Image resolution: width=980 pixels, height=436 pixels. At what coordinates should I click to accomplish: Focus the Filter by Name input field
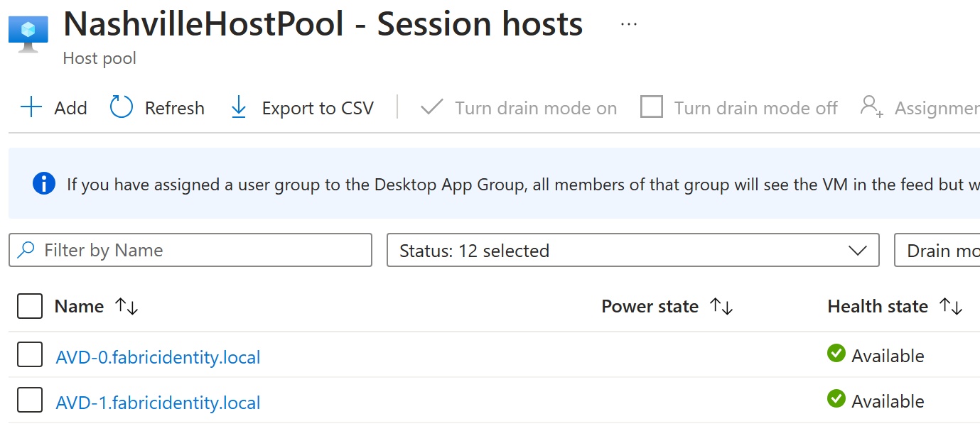pos(190,250)
